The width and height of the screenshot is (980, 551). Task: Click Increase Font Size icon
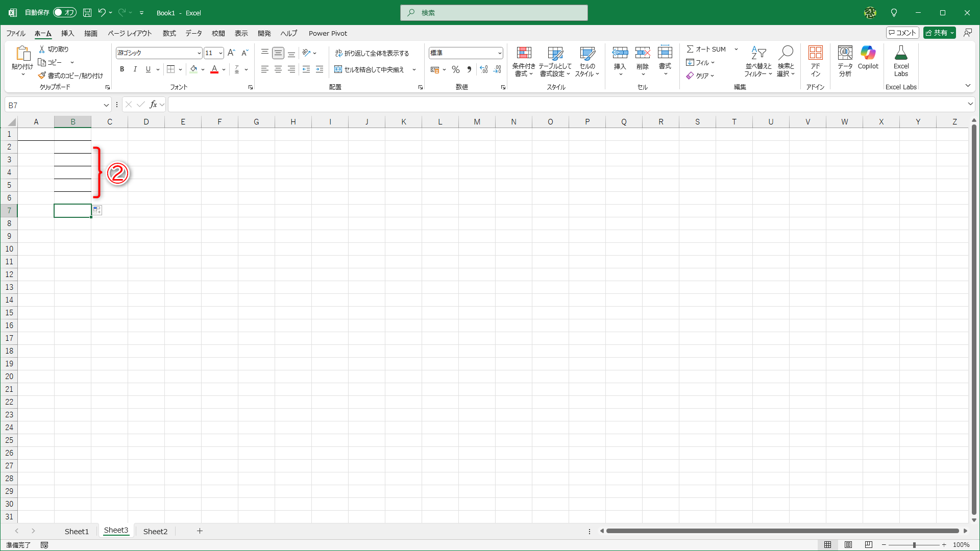[231, 53]
